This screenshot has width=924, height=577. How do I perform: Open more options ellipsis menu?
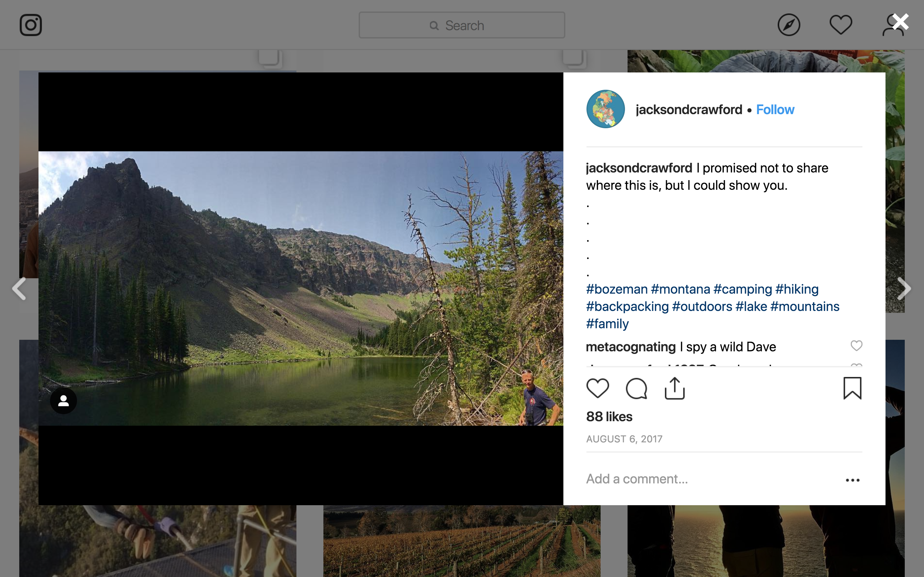point(852,480)
